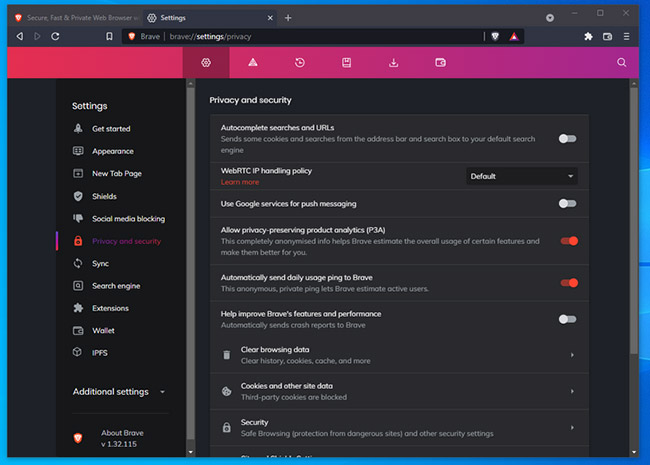
Task: Select Extensions in settings sidebar
Action: tap(110, 308)
